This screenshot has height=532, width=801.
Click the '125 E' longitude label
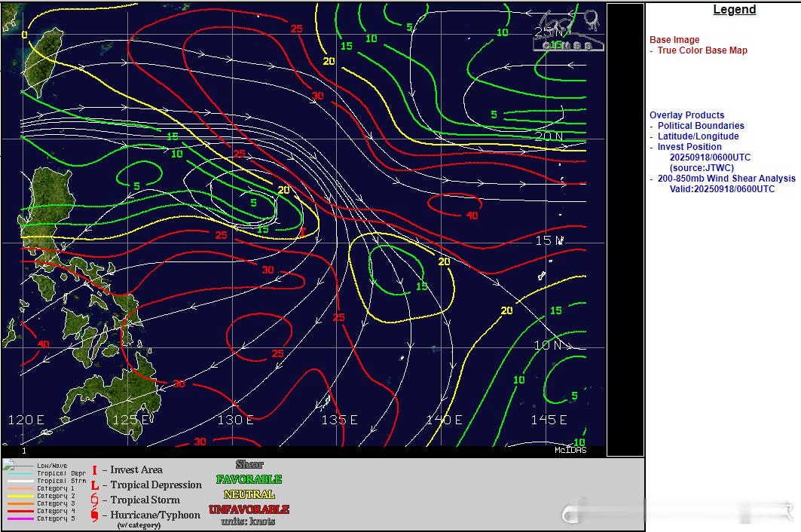click(x=131, y=420)
